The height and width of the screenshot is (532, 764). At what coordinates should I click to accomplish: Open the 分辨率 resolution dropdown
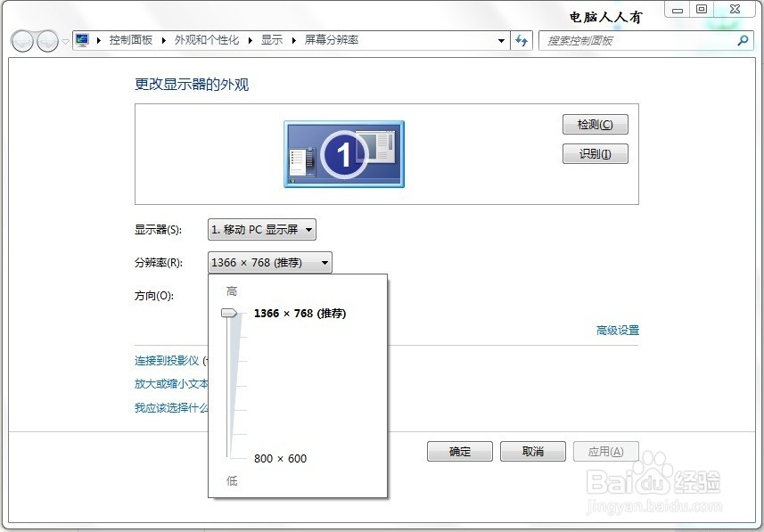(270, 263)
